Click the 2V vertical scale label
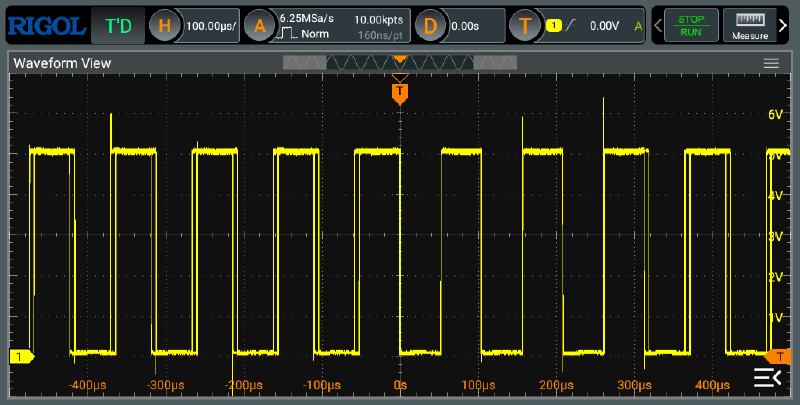The width and height of the screenshot is (800, 405). coord(775,277)
